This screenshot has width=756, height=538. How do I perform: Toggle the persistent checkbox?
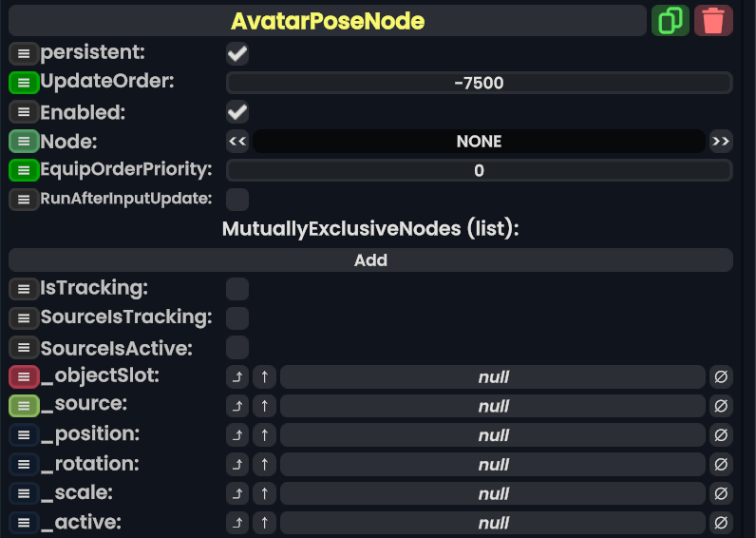click(x=237, y=53)
